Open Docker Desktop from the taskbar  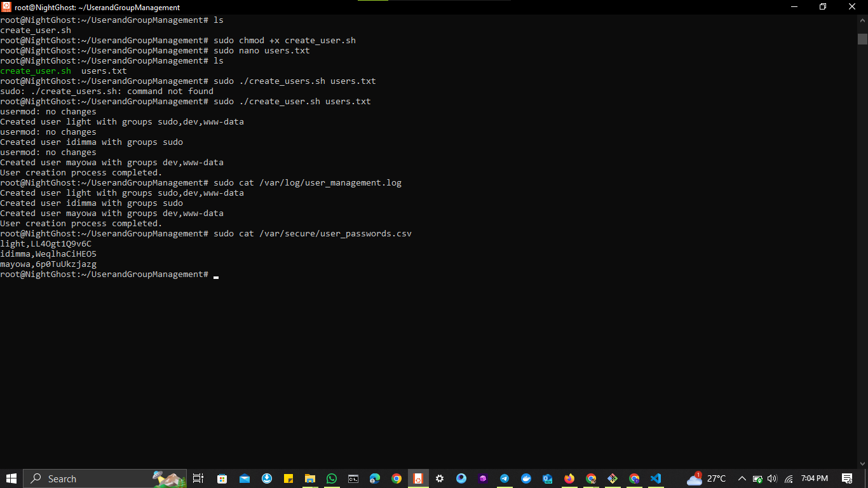point(526,478)
